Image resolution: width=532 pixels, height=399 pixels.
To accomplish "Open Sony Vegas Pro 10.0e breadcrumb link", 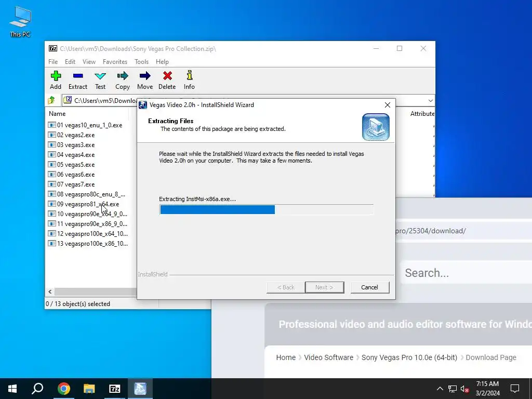I will (x=409, y=357).
